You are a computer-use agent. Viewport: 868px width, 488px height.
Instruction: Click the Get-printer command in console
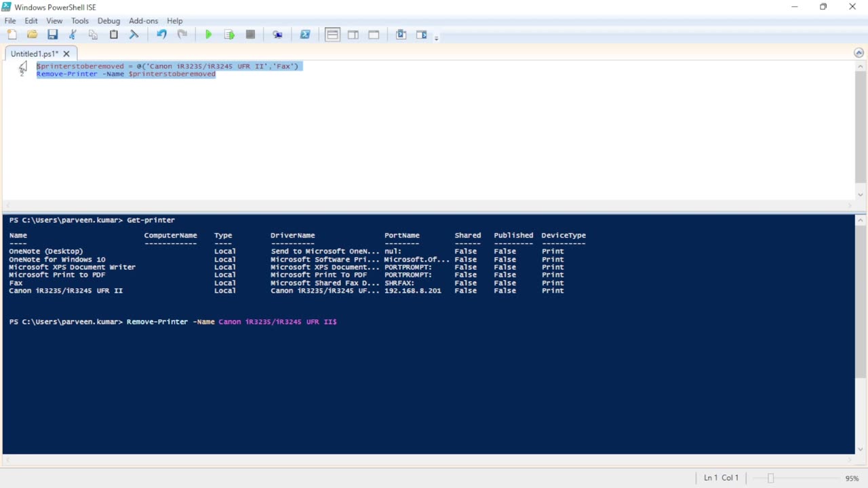point(151,220)
